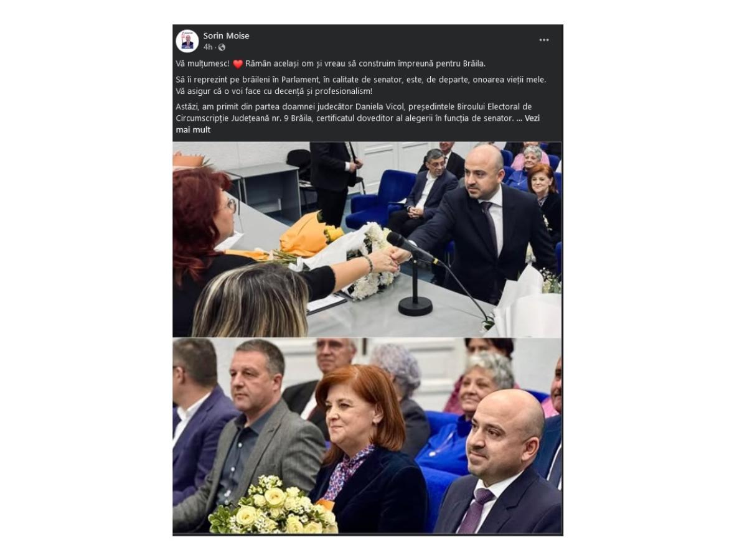Expand post text with Vezi mai mult
747x560 pixels.
pos(357,124)
